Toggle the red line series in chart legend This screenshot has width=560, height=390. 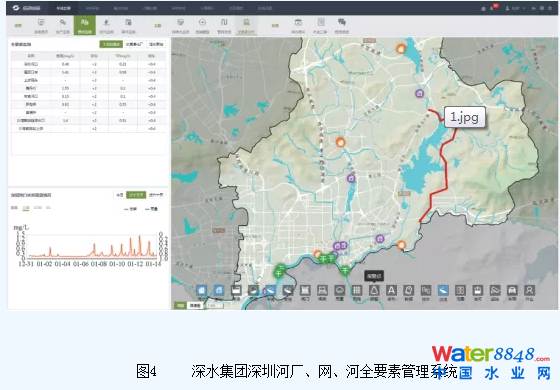(130, 209)
